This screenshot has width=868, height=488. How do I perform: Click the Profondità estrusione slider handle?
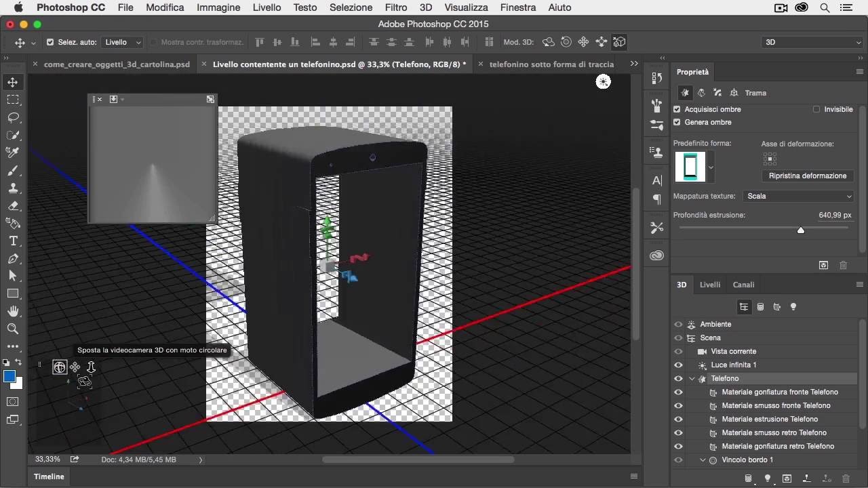(x=801, y=230)
